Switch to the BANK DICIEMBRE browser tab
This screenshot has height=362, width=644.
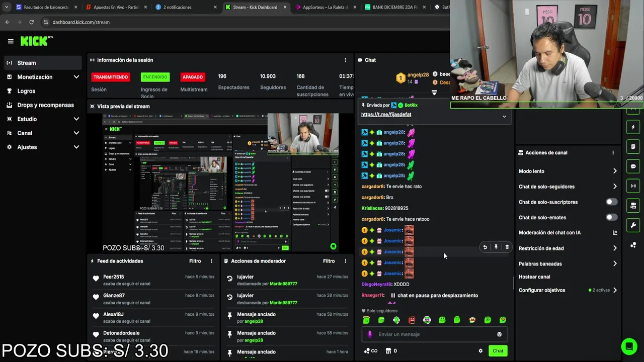[394, 7]
